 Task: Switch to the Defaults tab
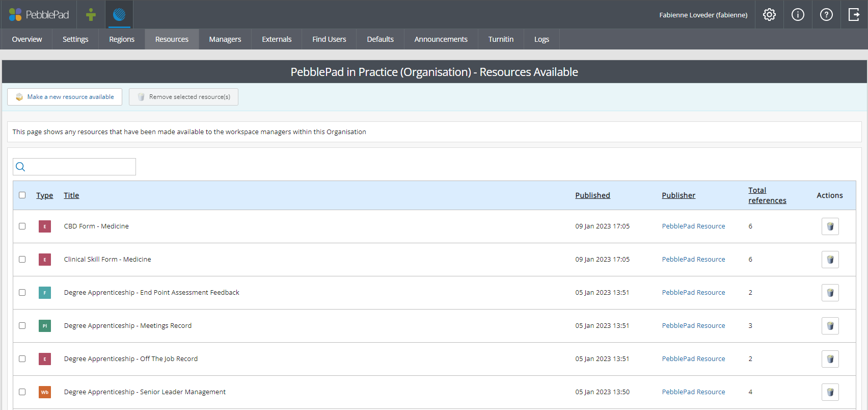pos(381,39)
